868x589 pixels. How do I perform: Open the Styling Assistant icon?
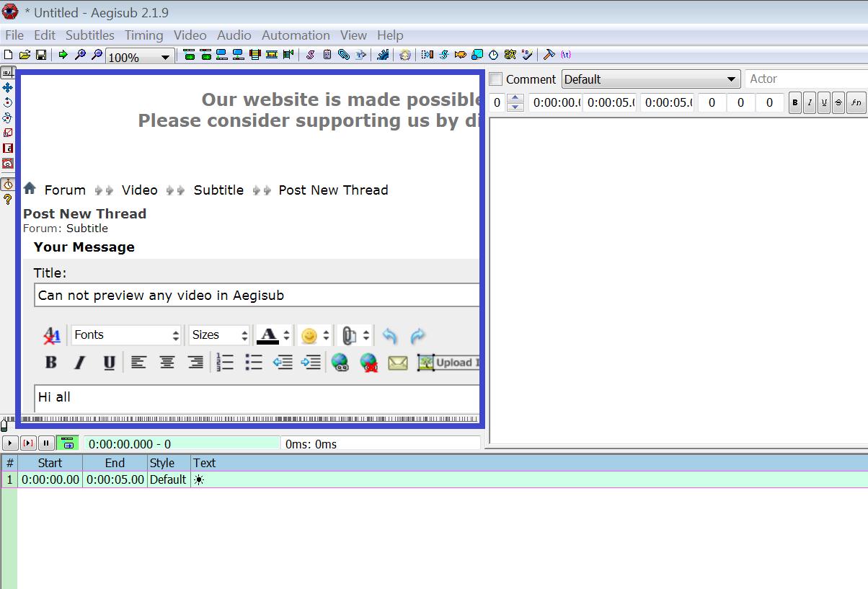click(444, 55)
